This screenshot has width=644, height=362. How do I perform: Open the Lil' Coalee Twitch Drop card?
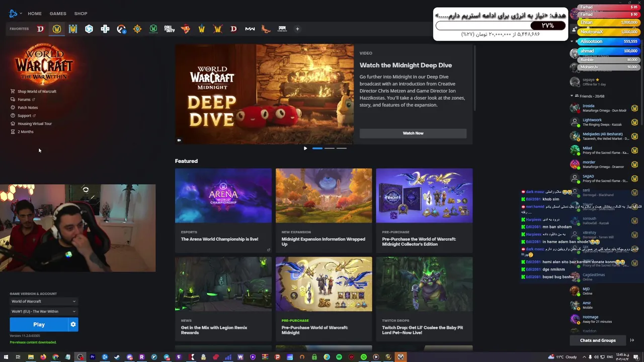point(424,298)
